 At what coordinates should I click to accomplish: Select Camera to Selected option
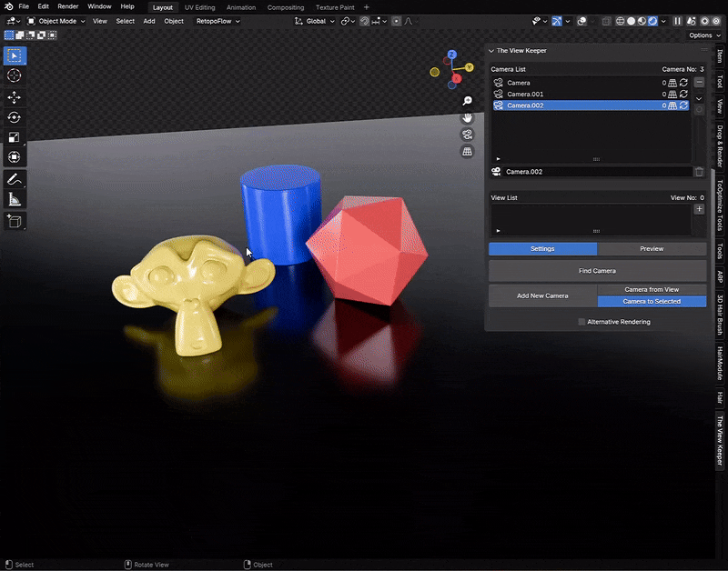pyautogui.click(x=652, y=302)
